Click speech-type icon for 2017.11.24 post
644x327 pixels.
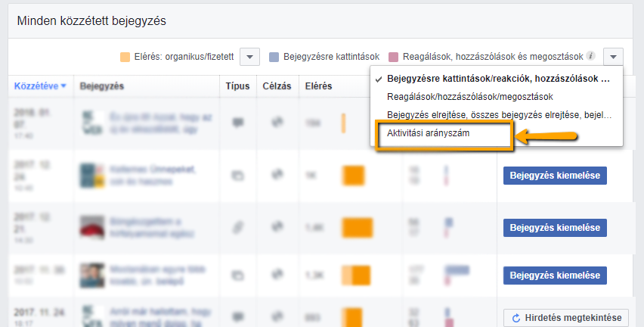click(238, 317)
